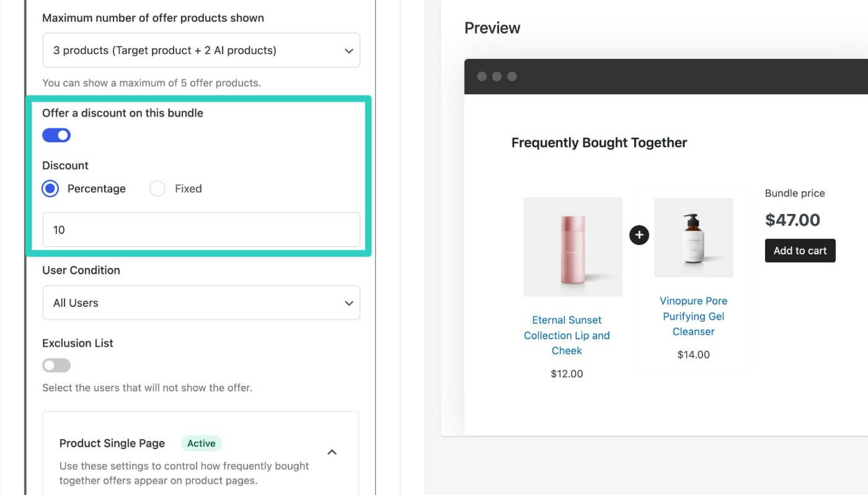Open Maximum number of offer products dropdown
The width and height of the screenshot is (868, 495).
click(x=201, y=50)
